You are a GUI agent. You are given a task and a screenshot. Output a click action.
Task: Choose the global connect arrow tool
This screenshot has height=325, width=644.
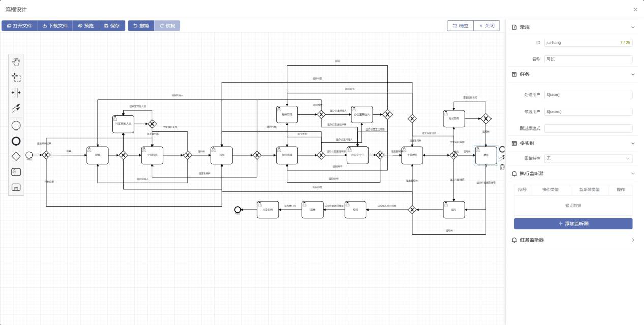point(16,108)
